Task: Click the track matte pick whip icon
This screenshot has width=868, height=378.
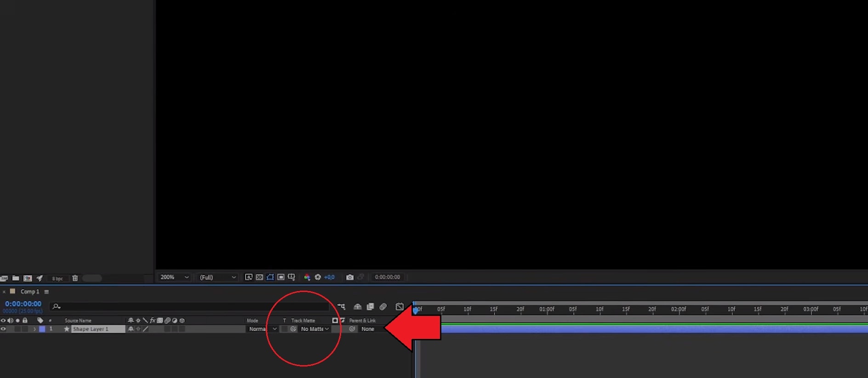Action: click(x=293, y=329)
